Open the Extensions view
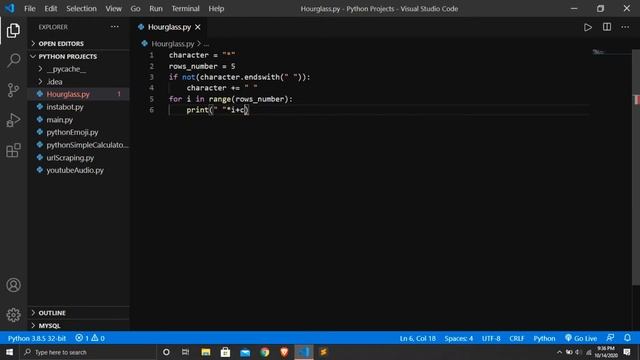The image size is (640, 360). (13, 150)
